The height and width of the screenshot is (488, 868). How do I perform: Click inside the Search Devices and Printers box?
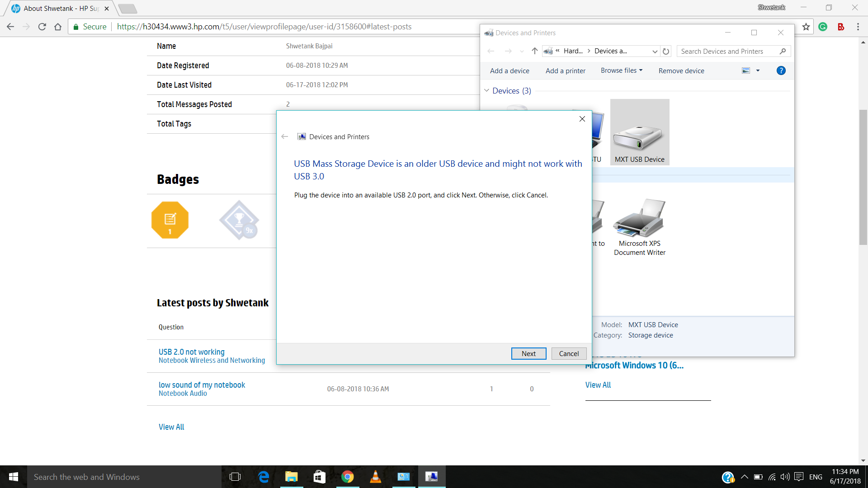point(723,51)
